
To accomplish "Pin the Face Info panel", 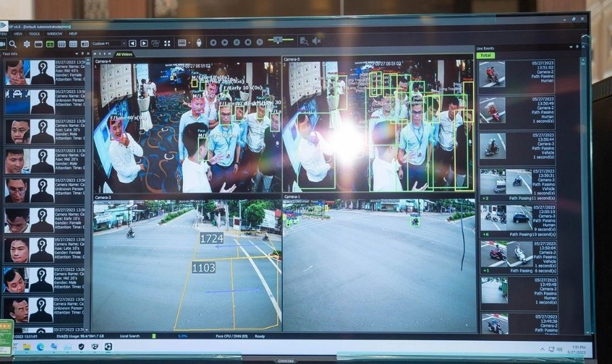I will click(82, 54).
